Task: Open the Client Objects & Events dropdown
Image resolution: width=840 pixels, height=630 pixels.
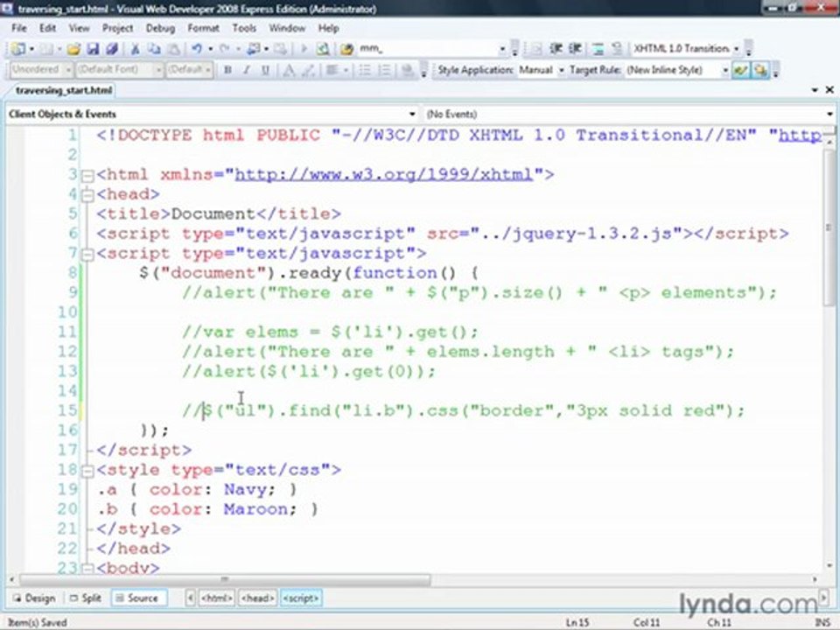Action: 411,114
